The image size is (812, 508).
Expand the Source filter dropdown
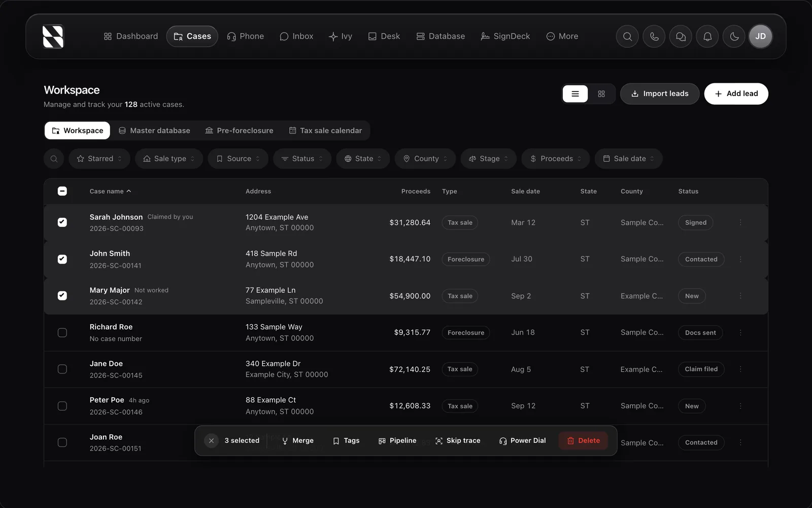pos(238,158)
